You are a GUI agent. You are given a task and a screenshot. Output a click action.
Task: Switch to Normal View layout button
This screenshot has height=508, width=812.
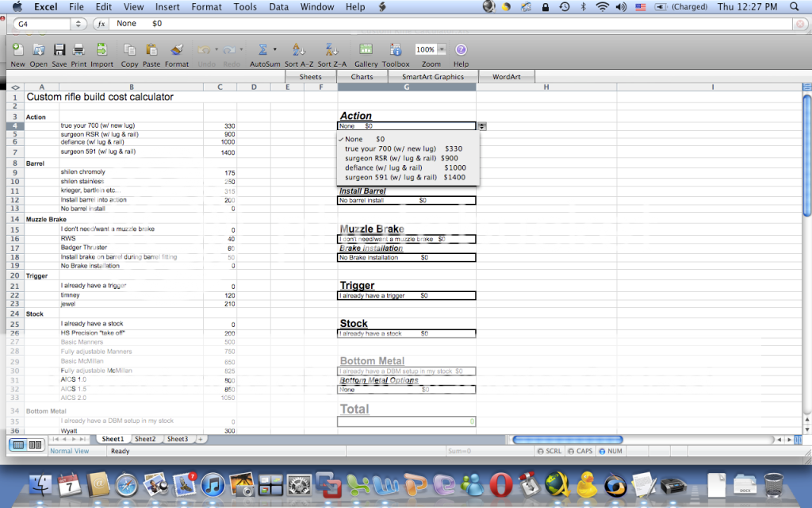tap(17, 445)
